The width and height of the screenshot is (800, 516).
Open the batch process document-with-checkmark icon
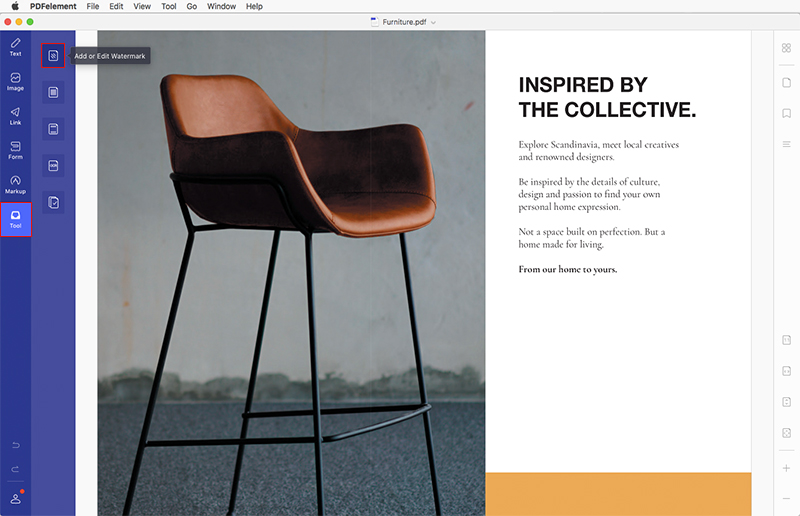click(x=53, y=203)
